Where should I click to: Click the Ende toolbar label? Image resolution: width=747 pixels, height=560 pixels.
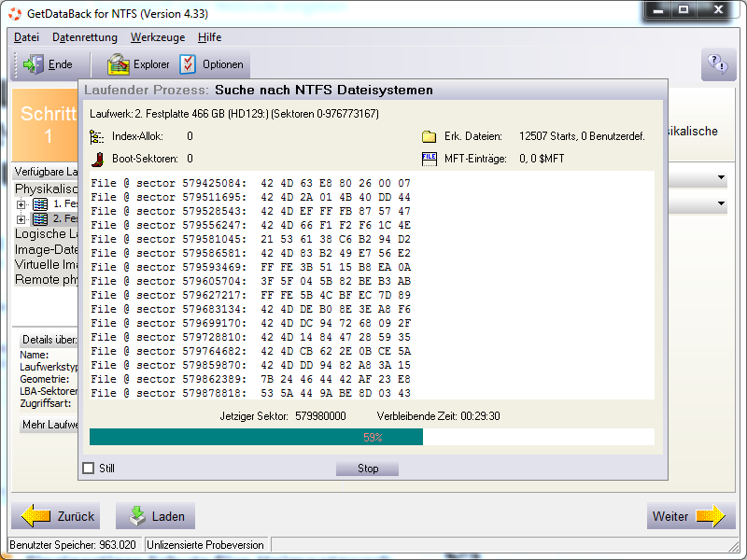coord(61,64)
